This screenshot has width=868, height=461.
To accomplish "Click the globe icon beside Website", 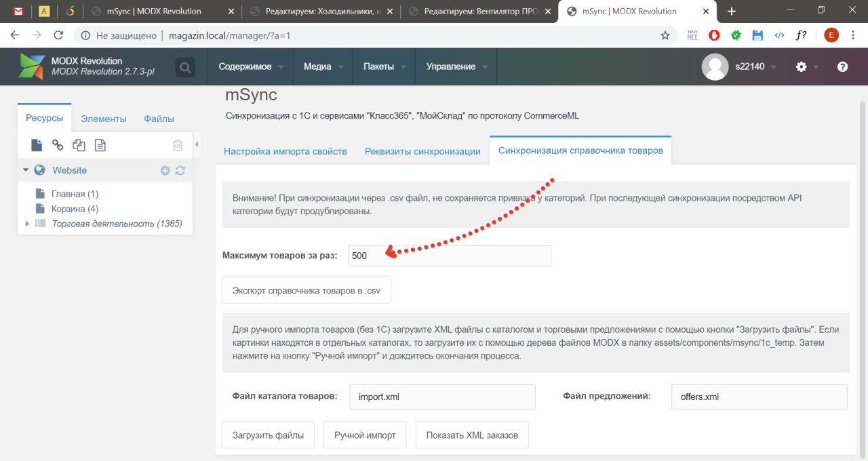I will 39,170.
